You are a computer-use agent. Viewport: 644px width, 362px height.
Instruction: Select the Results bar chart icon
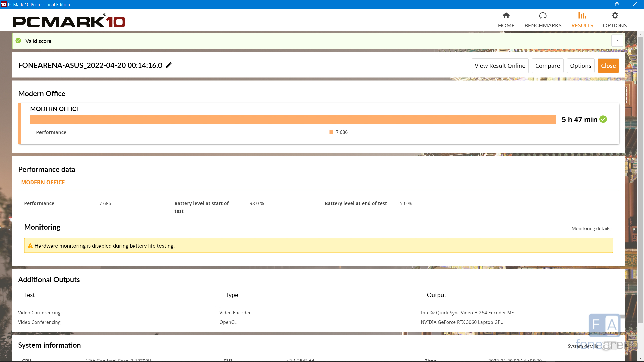(x=582, y=16)
